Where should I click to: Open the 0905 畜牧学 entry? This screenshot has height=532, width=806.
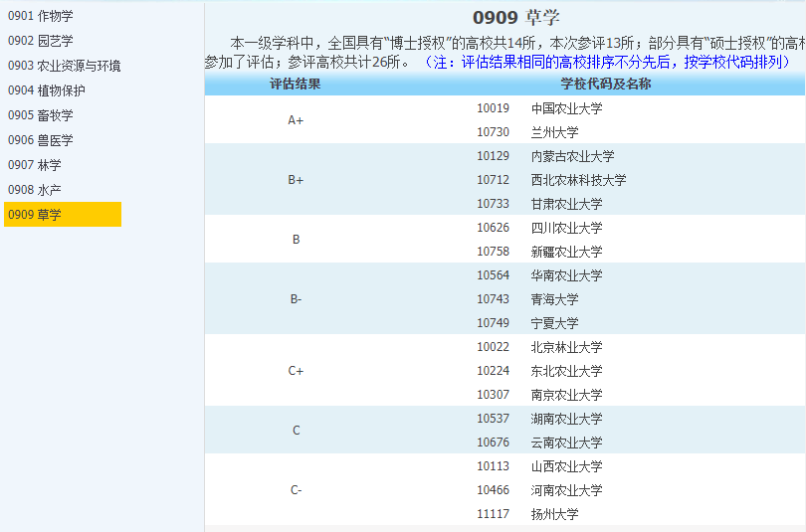(x=41, y=115)
